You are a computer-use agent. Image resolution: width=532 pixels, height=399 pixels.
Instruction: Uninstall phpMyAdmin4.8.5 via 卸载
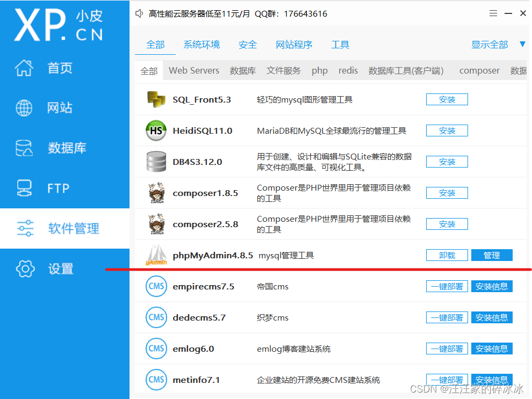(447, 255)
